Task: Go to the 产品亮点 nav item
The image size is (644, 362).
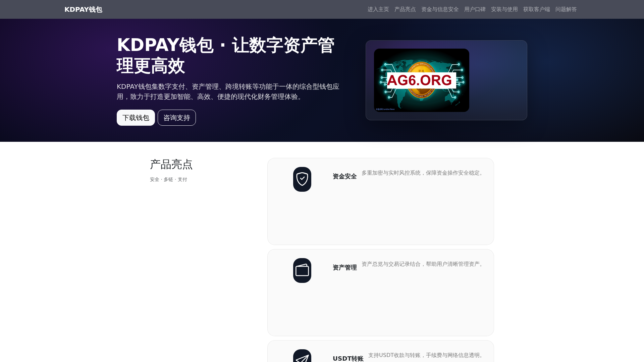Action: click(405, 9)
